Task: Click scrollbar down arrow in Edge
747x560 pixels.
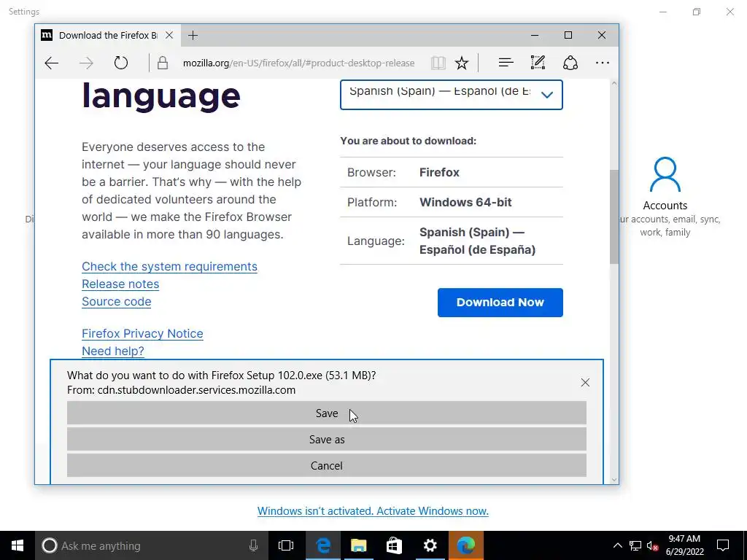Action: click(x=614, y=480)
